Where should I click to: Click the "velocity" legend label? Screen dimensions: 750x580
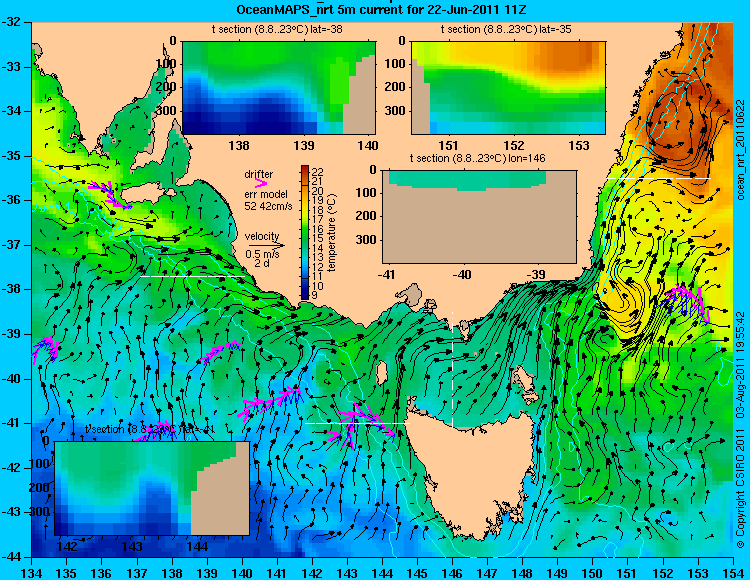[x=262, y=236]
